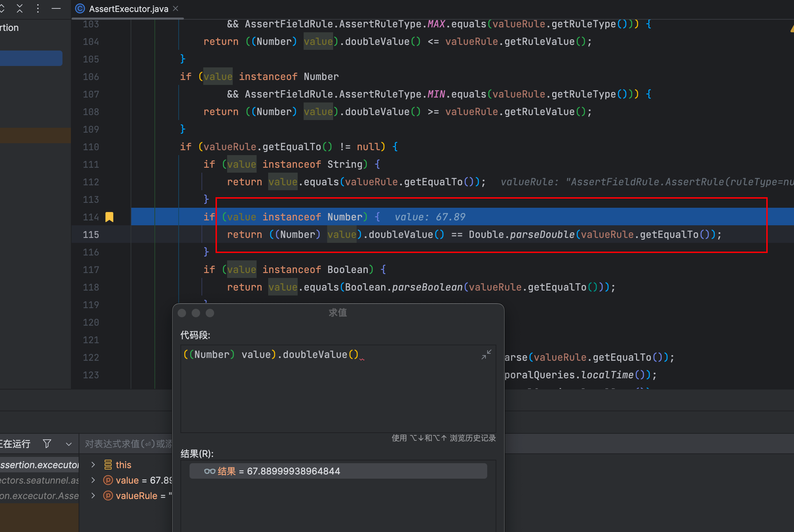Viewport: 794px width, 532px height.
Task: Click the bookmark icon on line 114
Action: [109, 217]
